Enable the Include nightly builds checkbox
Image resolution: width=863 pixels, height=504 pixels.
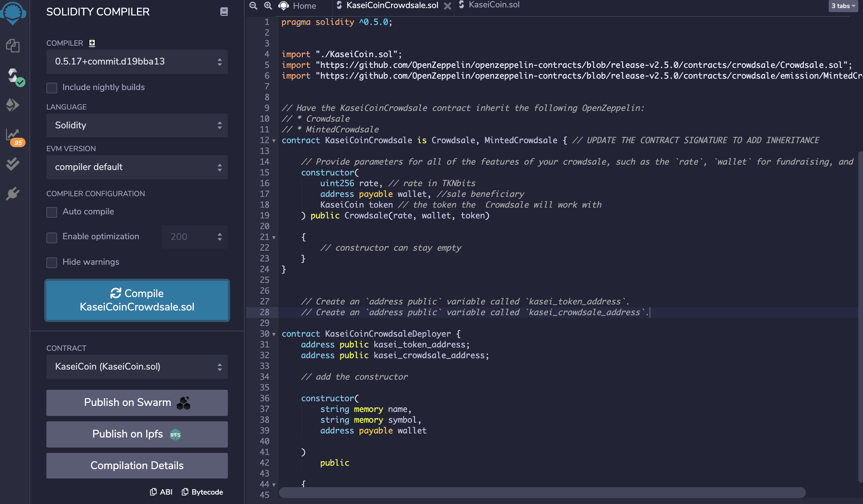(51, 88)
